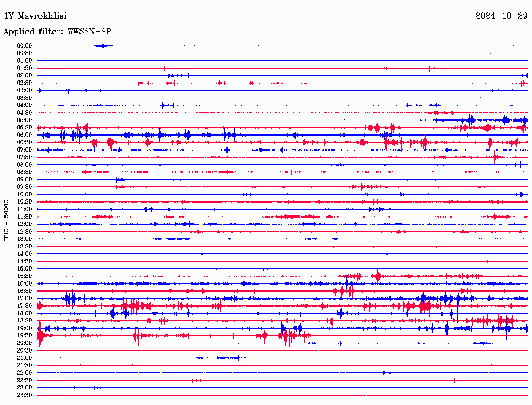Click the '21:30' time label

(x=24, y=366)
